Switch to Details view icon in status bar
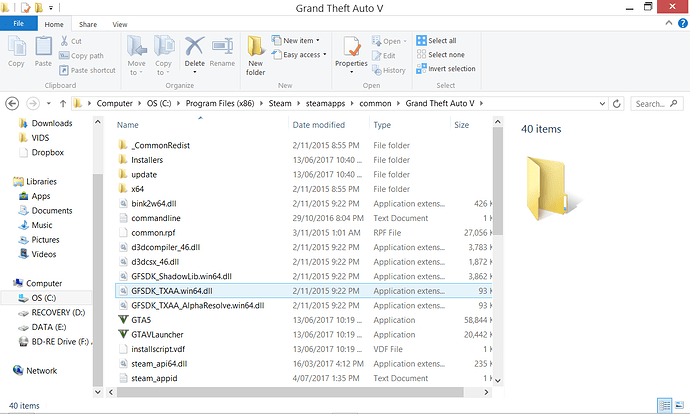The image size is (690, 414). click(664, 405)
